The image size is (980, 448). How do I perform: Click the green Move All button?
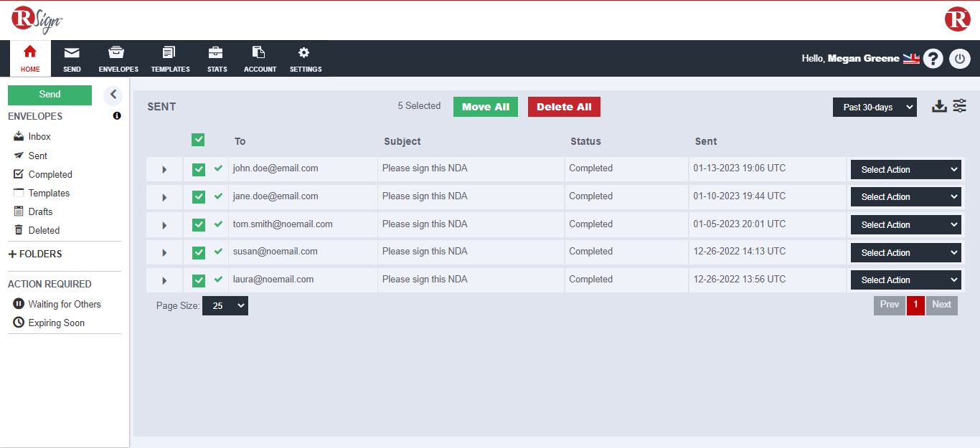coord(485,107)
